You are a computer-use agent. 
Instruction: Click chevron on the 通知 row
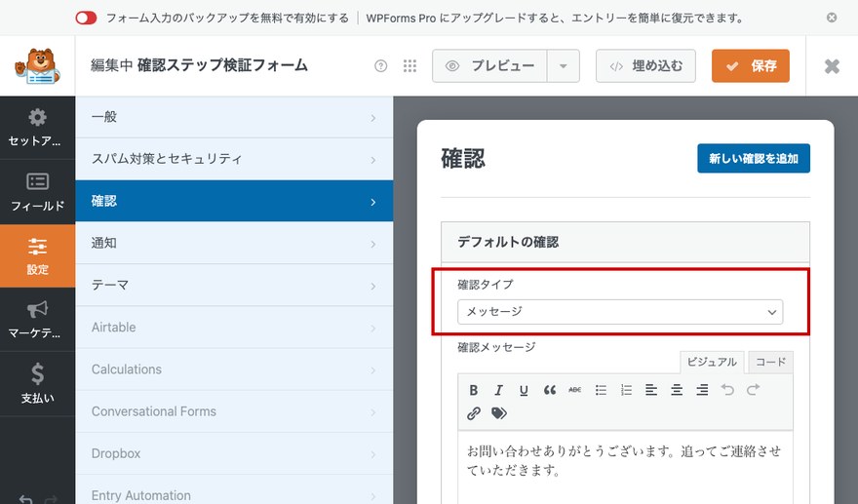[x=373, y=244]
